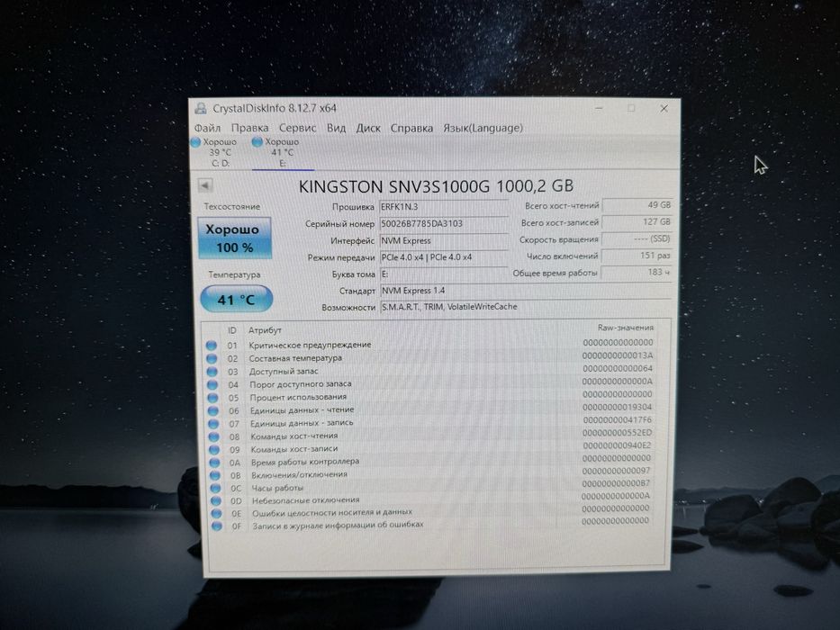The image size is (840, 630).
Task: Click status icon for Часы работы
Action: pyautogui.click(x=215, y=488)
